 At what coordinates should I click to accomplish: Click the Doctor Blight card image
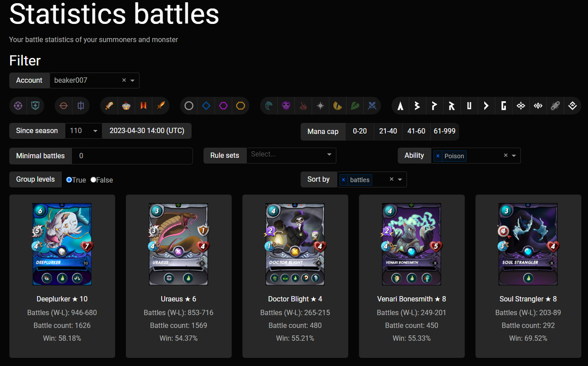point(295,244)
